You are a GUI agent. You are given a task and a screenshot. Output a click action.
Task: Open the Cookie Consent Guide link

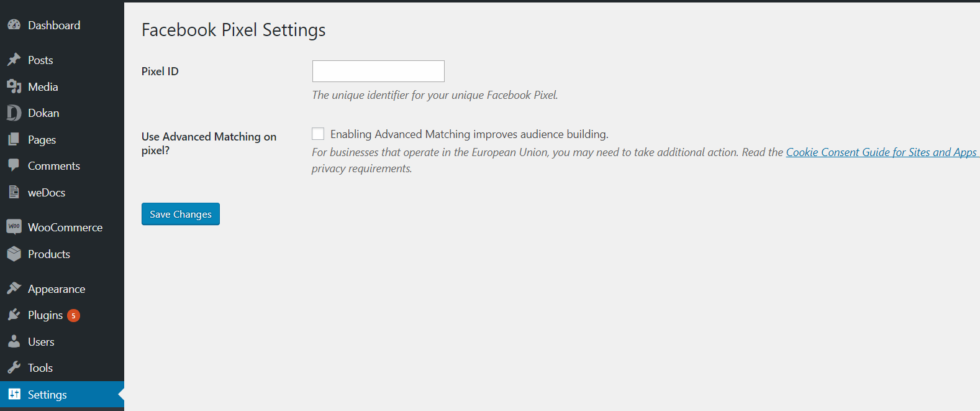point(882,152)
